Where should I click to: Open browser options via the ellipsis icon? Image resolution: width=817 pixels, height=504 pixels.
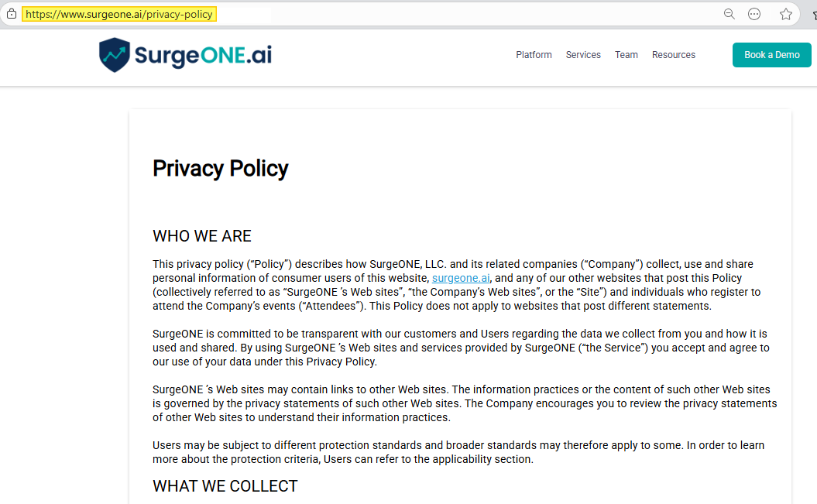(x=754, y=13)
